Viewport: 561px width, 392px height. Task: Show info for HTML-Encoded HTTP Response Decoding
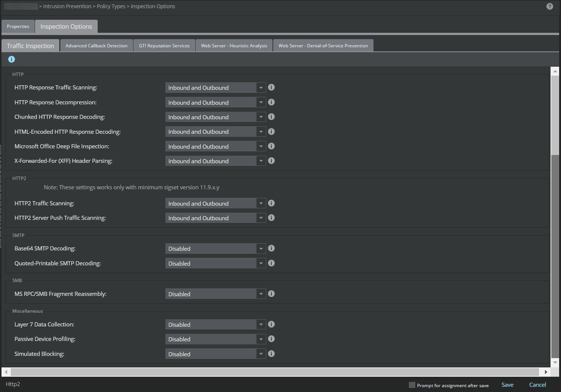point(271,132)
